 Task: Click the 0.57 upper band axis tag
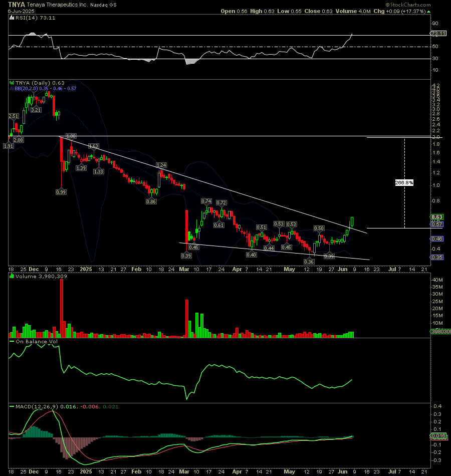(x=437, y=224)
